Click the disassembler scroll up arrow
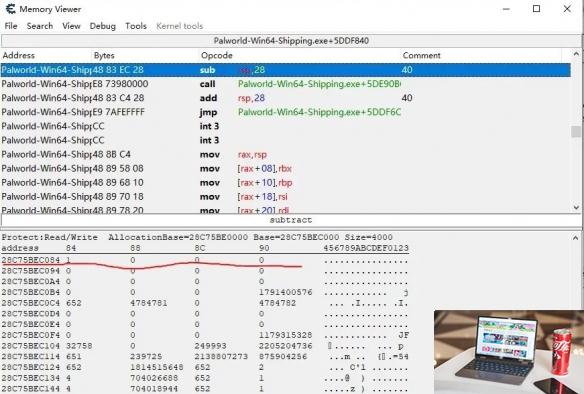The height and width of the screenshot is (394, 584). (576, 54)
